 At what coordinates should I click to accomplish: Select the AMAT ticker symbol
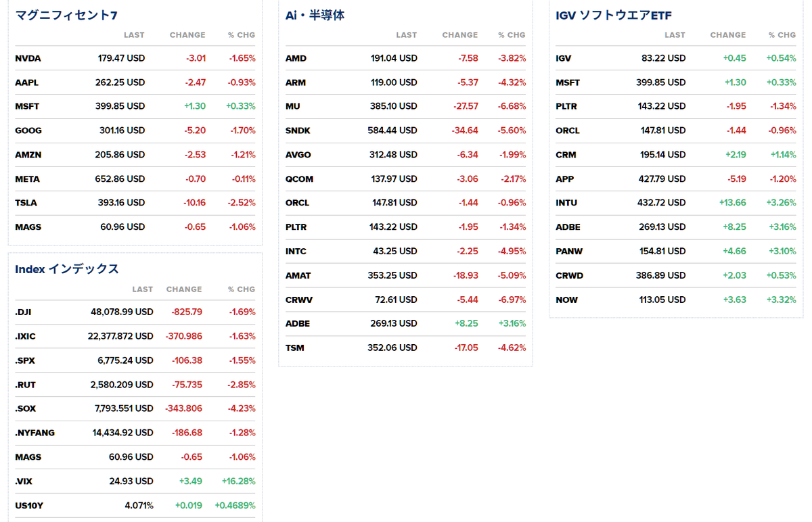(x=298, y=276)
